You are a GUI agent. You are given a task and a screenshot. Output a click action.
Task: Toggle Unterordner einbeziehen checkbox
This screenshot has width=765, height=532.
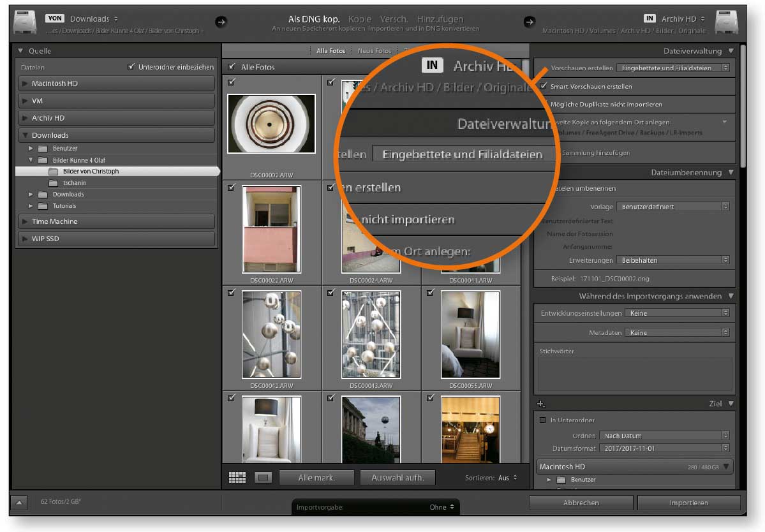click(131, 67)
